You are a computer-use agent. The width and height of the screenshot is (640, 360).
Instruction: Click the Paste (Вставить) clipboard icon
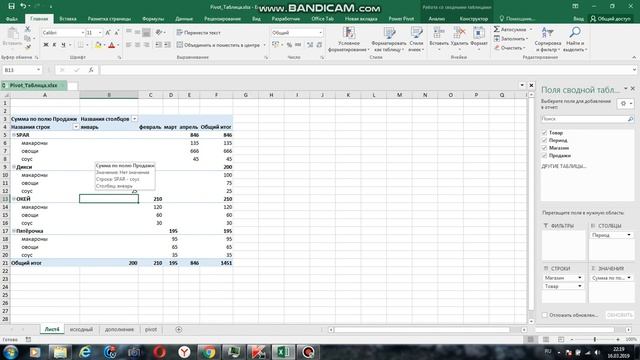12,33
